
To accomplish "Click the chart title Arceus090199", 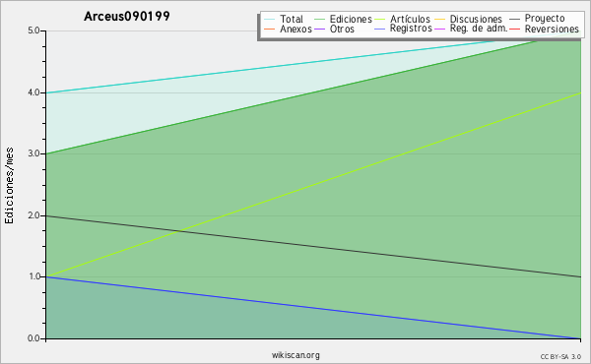I will coord(127,16).
